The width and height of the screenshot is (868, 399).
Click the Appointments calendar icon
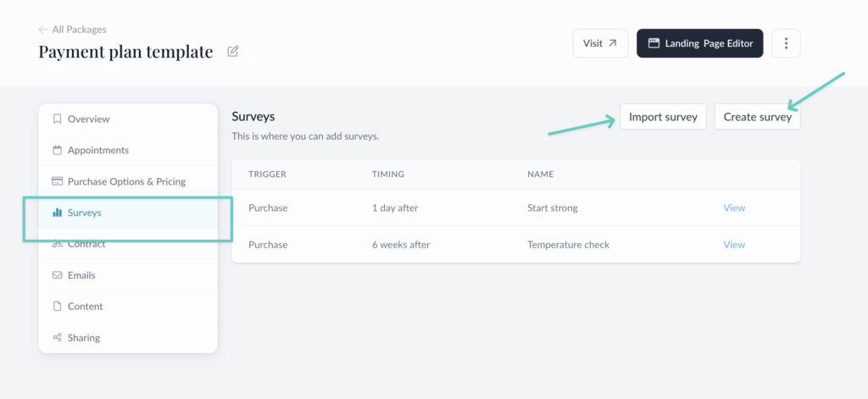[57, 151]
